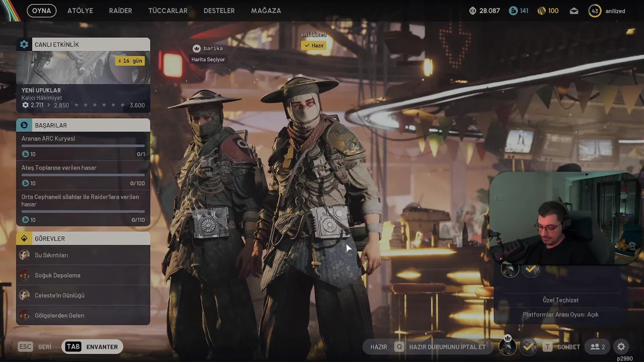Click the GÖREVLER header diamond icon
Screen dimensions: 644x362
click(24, 238)
